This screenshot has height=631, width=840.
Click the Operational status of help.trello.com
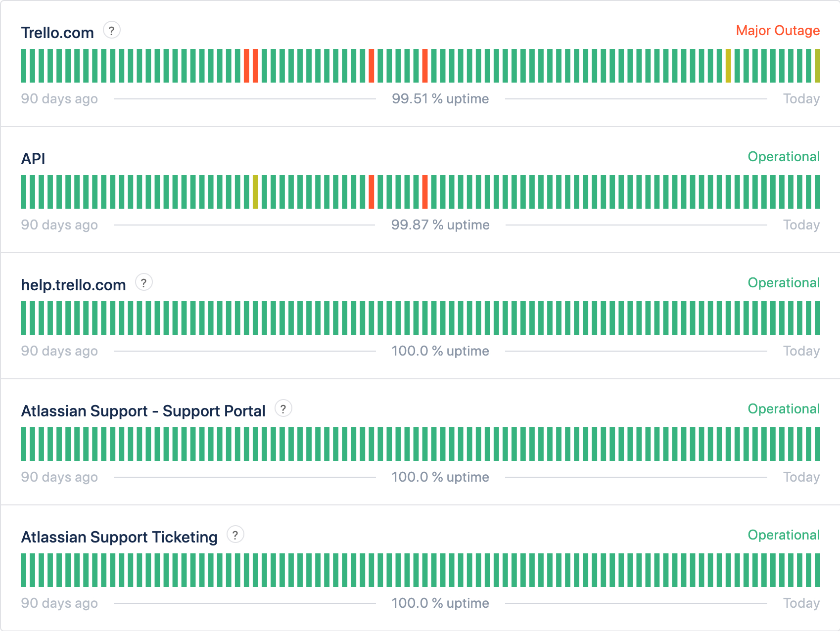click(x=784, y=283)
